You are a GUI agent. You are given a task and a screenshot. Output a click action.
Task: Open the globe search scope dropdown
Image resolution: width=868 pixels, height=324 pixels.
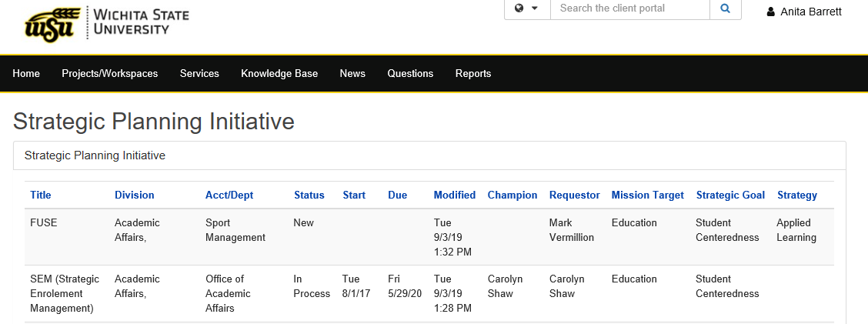tap(527, 8)
